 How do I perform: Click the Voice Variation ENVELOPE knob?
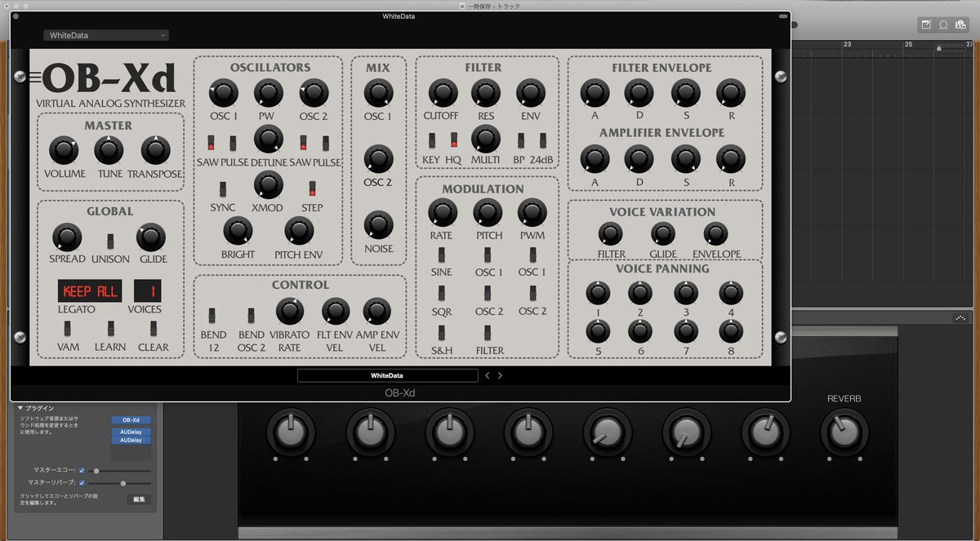pos(715,234)
